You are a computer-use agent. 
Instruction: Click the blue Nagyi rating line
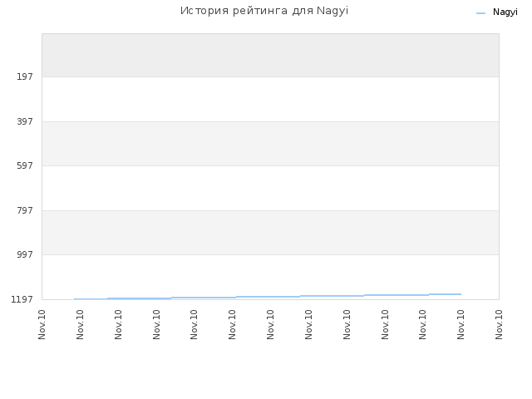(268, 297)
